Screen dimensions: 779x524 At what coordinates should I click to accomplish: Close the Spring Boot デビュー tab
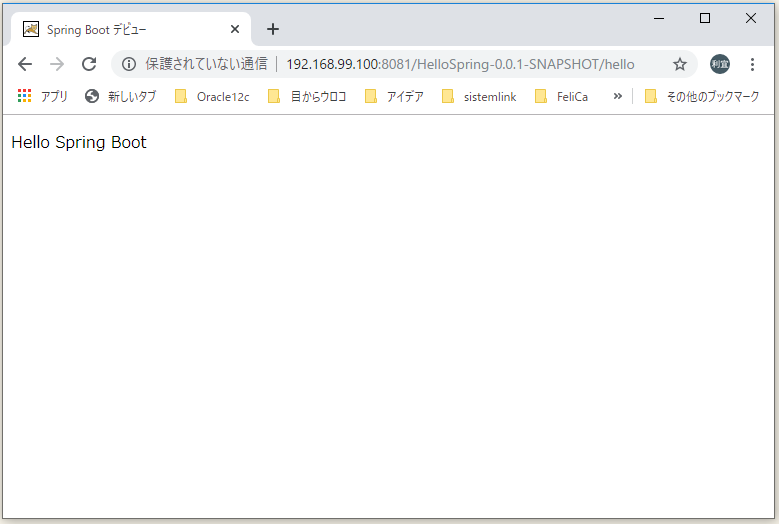[x=235, y=29]
